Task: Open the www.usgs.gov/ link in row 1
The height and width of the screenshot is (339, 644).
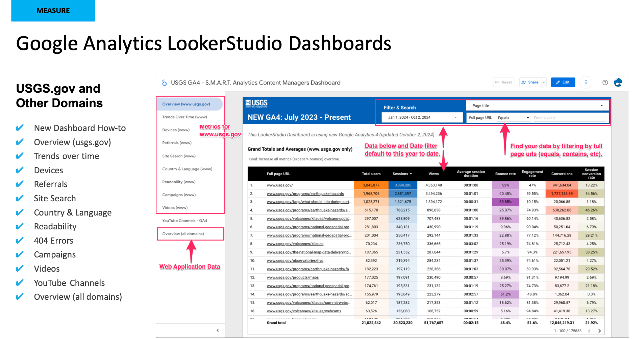Action: [279, 185]
